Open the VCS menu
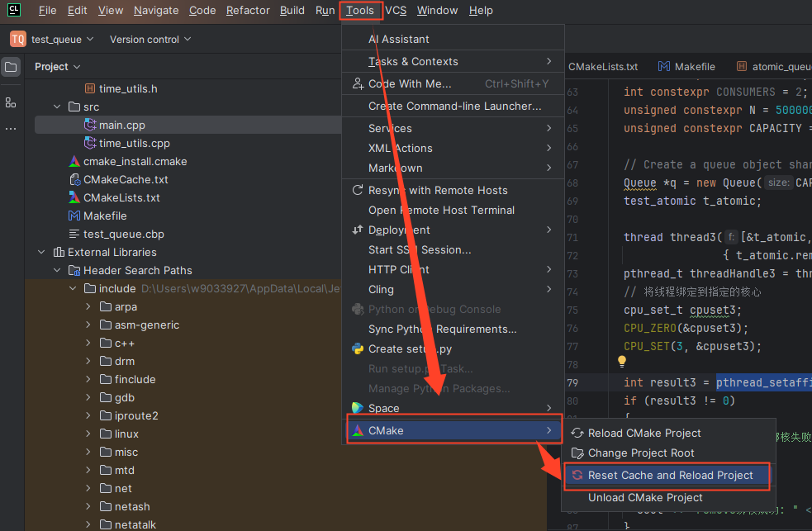This screenshot has height=531, width=812. pyautogui.click(x=397, y=11)
